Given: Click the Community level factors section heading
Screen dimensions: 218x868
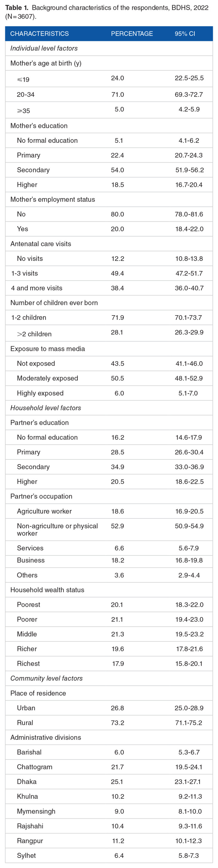Looking at the screenshot, I should pos(46,678).
